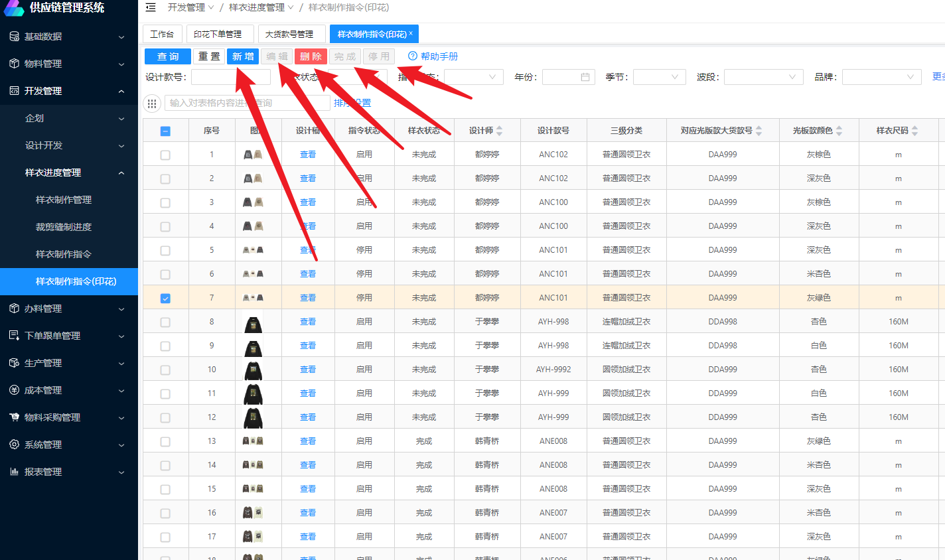Check the checkbox for row 1
This screenshot has width=945, height=560.
(x=165, y=155)
